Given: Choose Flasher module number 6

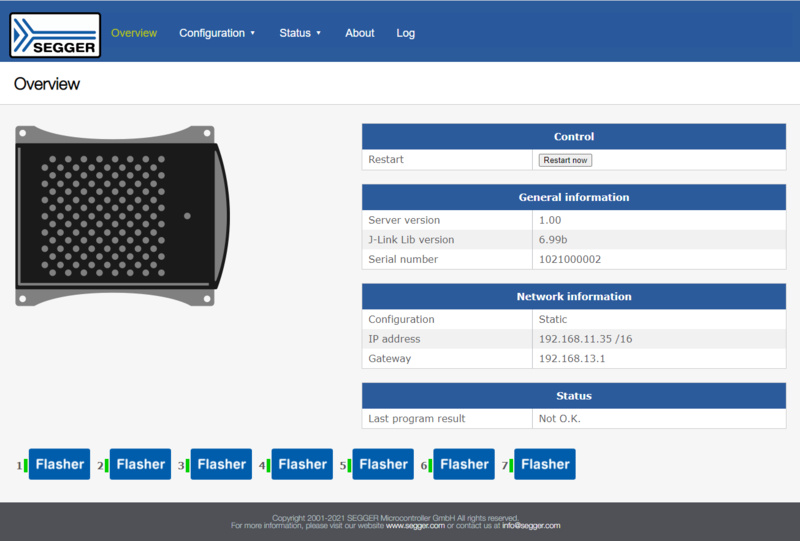Looking at the screenshot, I should click(x=464, y=464).
